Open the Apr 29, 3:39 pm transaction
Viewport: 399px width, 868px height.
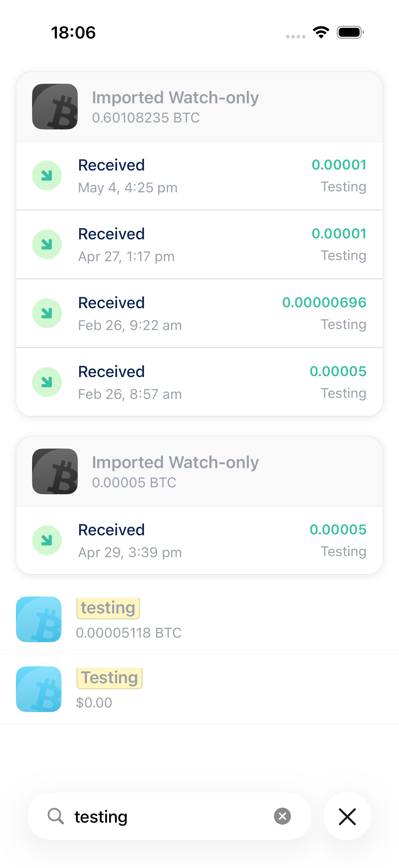click(199, 541)
